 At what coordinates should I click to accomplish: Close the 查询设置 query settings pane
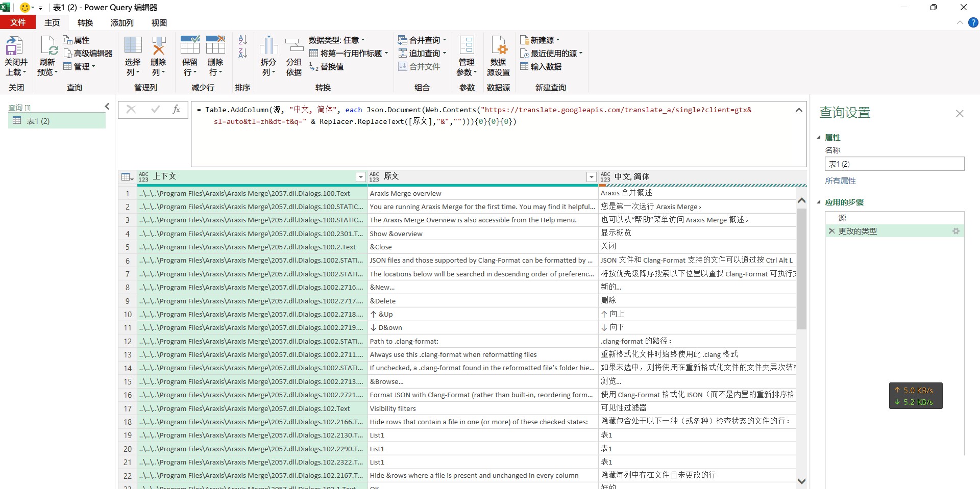click(x=960, y=113)
